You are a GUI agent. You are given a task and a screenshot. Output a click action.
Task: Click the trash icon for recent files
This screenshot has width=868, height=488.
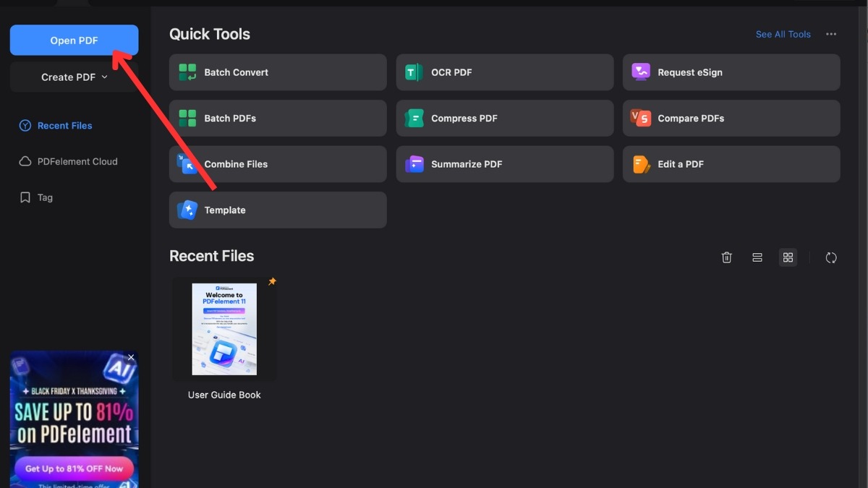727,257
